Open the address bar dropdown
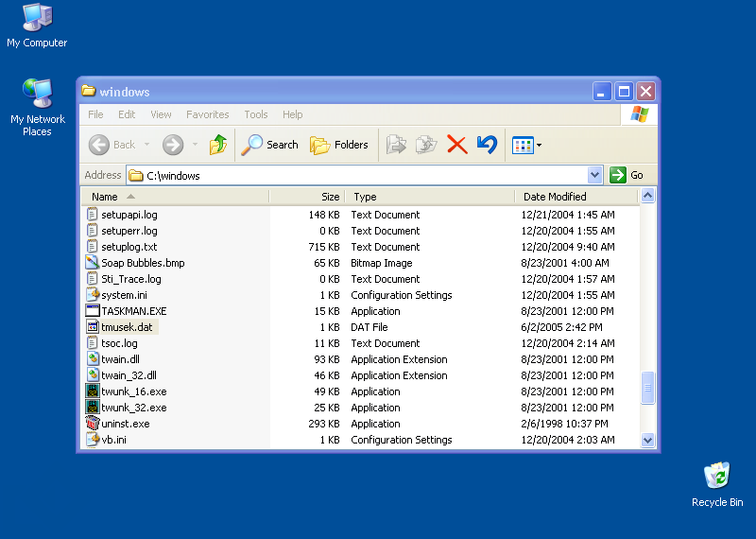The width and height of the screenshot is (756, 539). tap(595, 175)
